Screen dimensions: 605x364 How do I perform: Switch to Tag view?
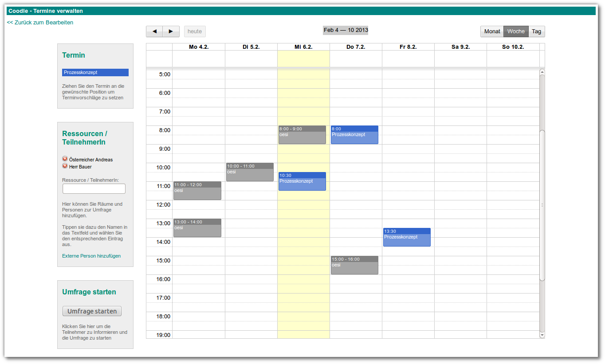[537, 31]
